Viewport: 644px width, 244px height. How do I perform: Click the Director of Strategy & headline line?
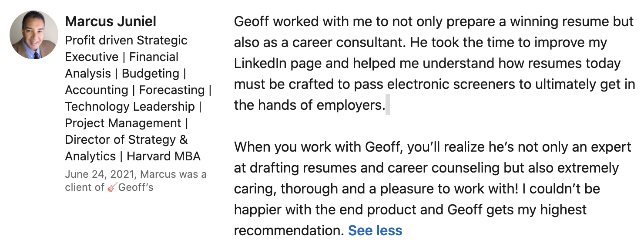point(126,140)
